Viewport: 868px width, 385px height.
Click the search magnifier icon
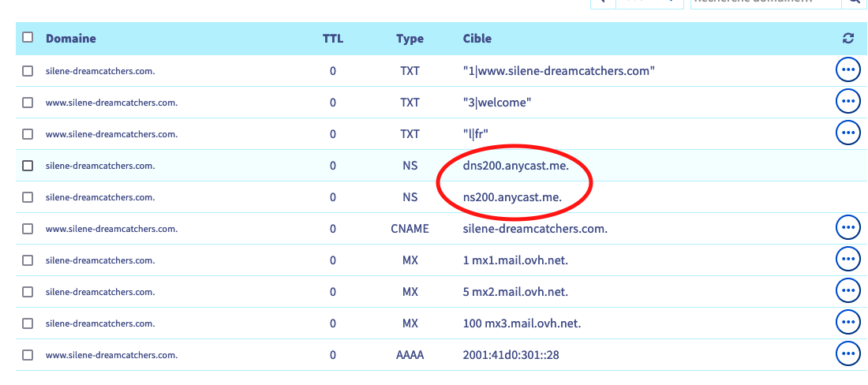[853, 3]
